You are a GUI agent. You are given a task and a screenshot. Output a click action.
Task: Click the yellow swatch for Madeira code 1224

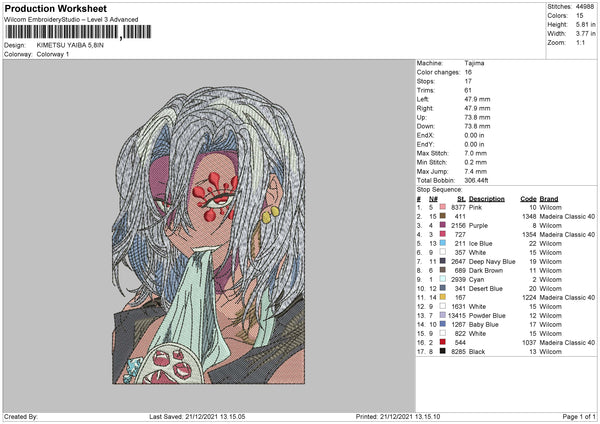[443, 297]
